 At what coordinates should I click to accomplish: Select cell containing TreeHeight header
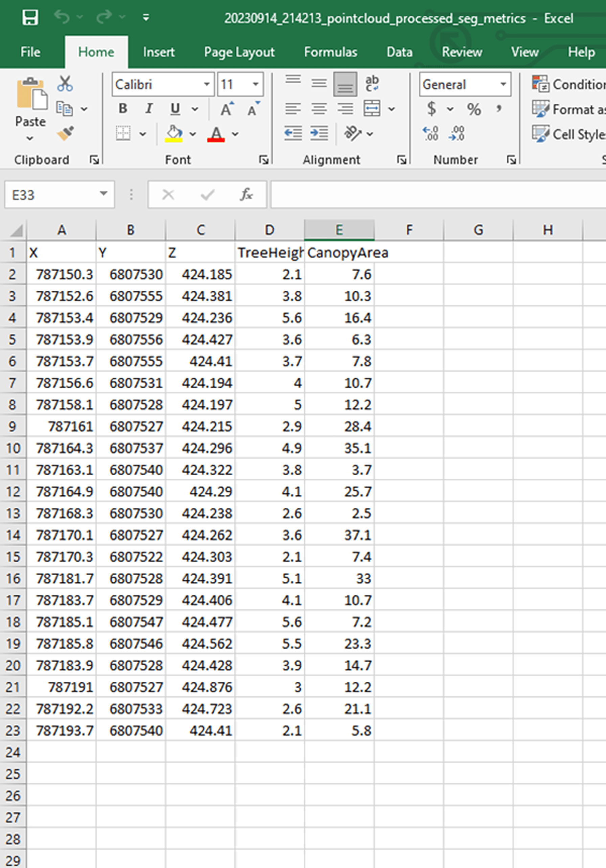[269, 252]
